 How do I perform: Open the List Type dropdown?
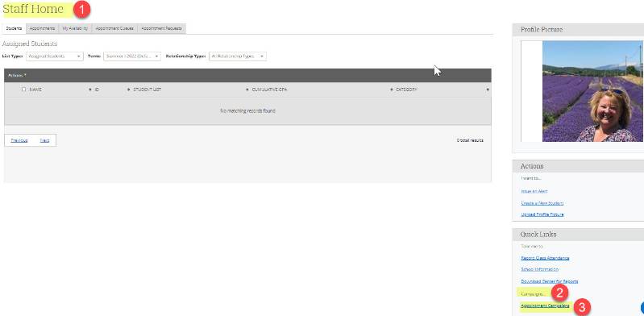[x=55, y=56]
